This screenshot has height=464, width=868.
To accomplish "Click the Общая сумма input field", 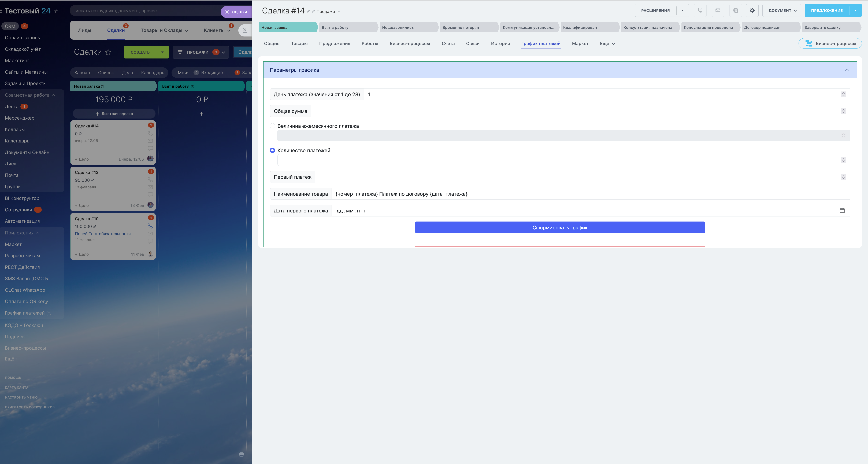I will click(x=573, y=111).
